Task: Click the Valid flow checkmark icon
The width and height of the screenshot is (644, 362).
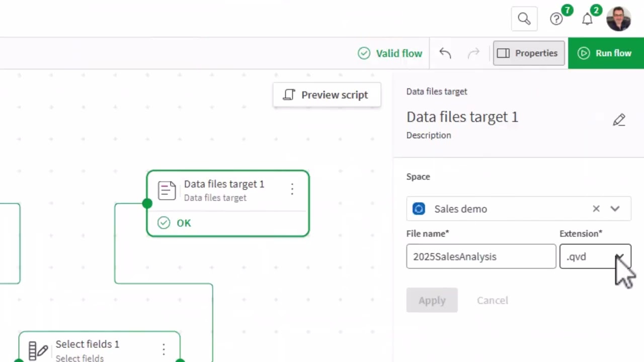Action: pos(364,53)
